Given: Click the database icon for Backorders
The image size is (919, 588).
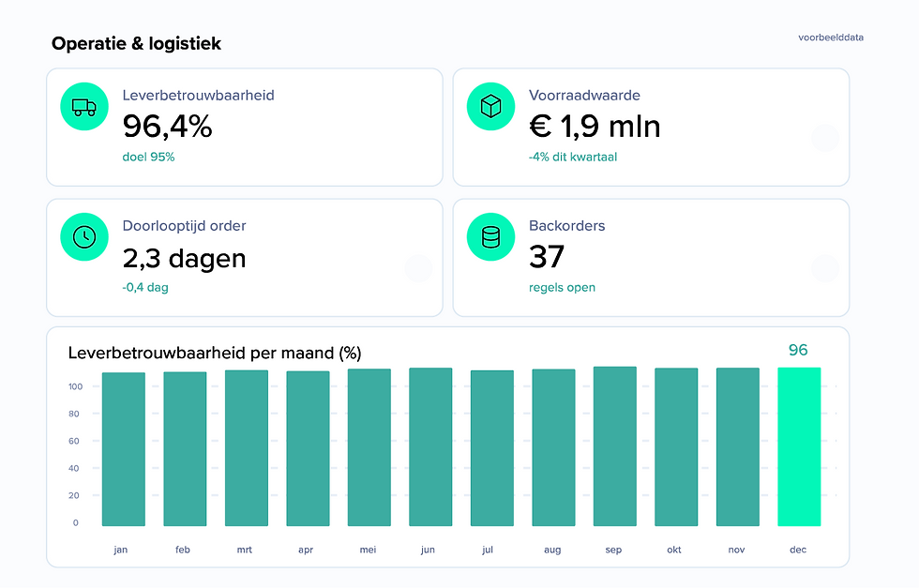Looking at the screenshot, I should click(x=490, y=237).
